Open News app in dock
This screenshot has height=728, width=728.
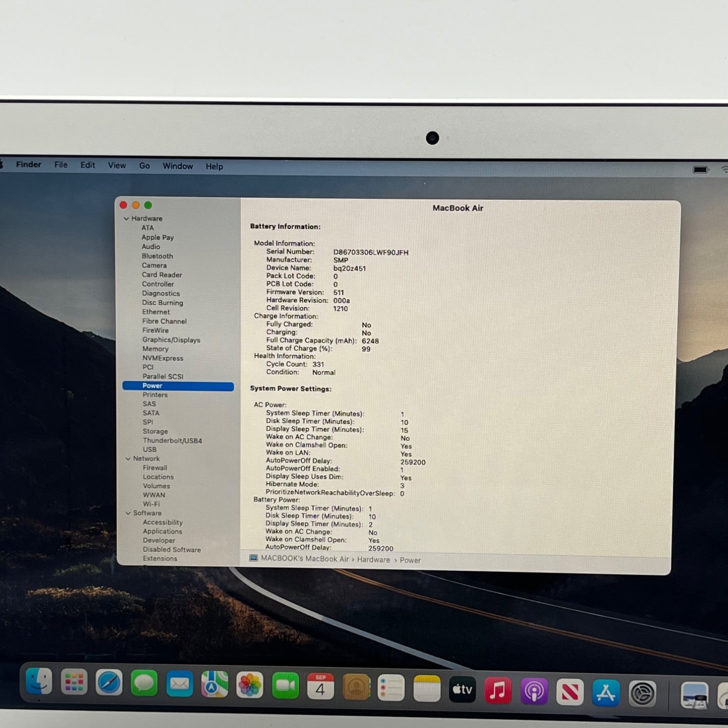click(x=570, y=692)
